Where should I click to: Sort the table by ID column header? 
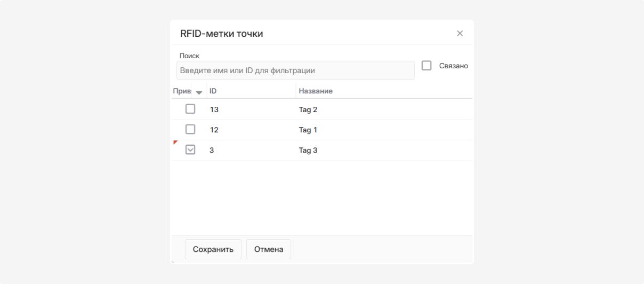pyautogui.click(x=213, y=91)
